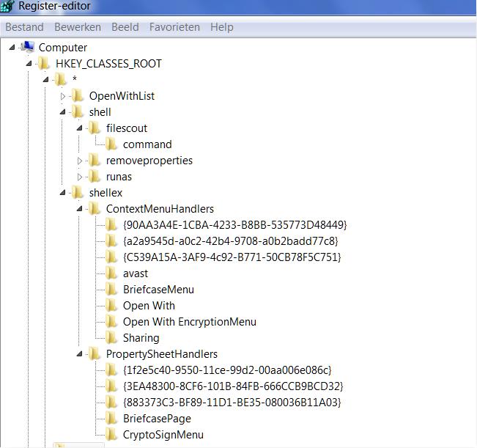Click the Open With folder icon
Image resolution: width=477 pixels, height=448 pixels.
click(x=111, y=306)
